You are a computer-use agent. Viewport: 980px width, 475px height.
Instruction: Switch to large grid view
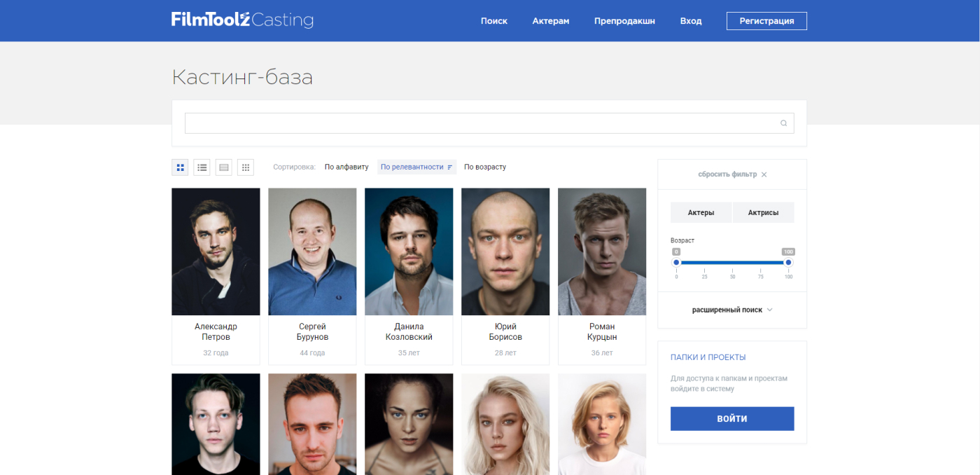[x=180, y=167]
